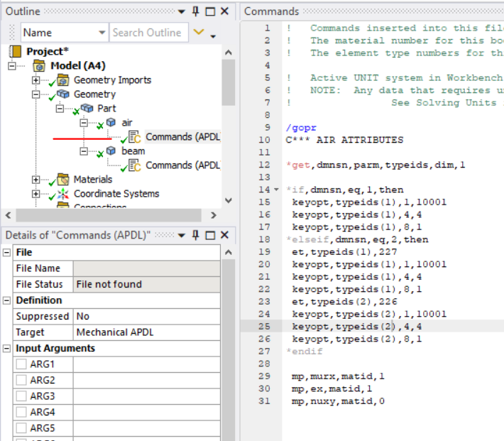Viewport: 504px width, 441px height.
Task: Click the Part body icon
Action: (87, 109)
